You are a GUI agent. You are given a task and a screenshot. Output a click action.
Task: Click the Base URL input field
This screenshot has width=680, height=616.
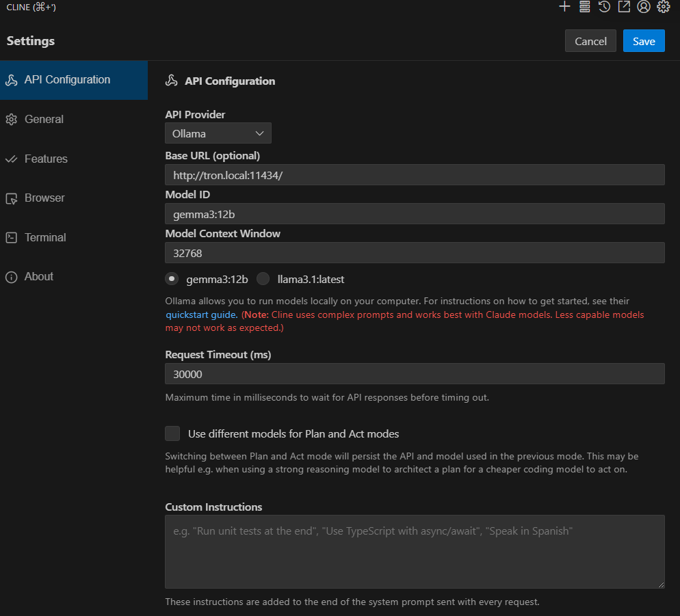tap(415, 175)
